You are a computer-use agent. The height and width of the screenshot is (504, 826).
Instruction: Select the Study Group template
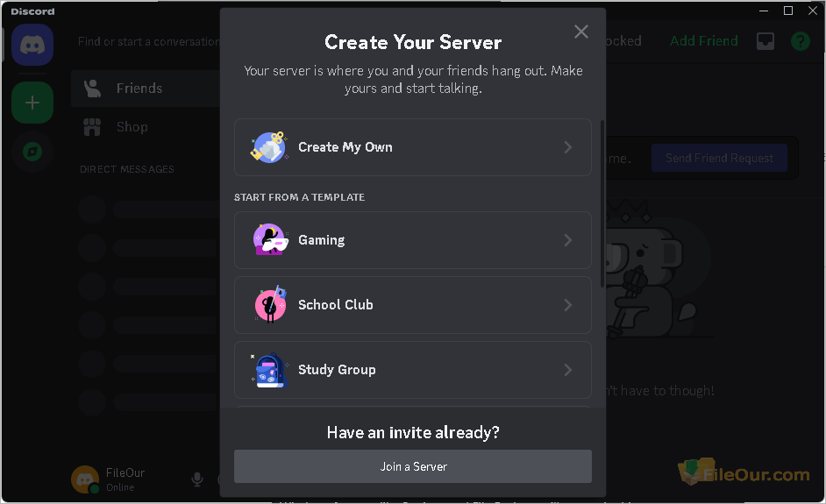(x=412, y=370)
